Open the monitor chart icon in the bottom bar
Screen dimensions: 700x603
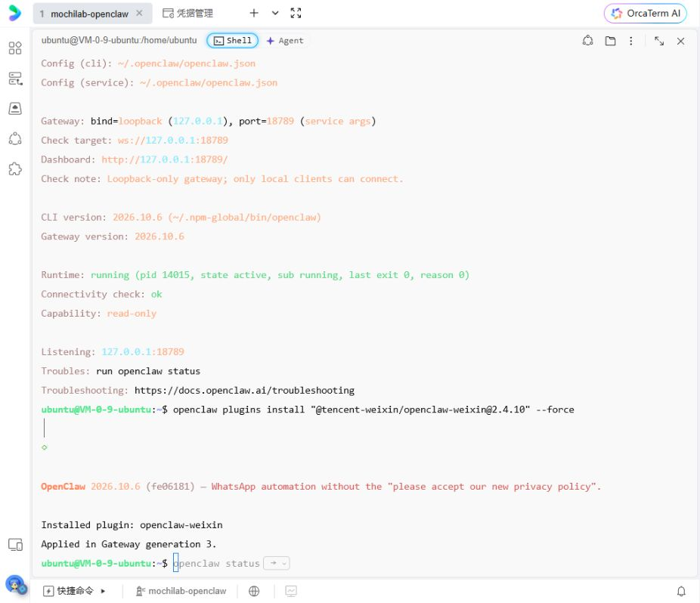click(x=291, y=591)
